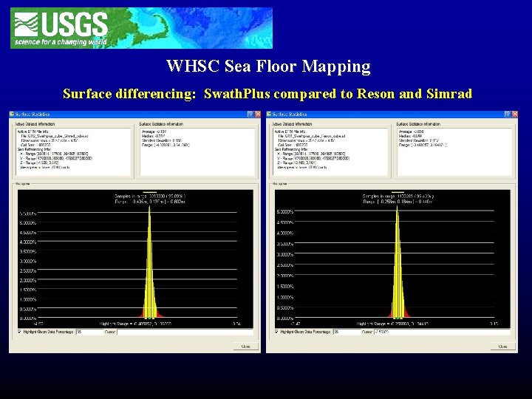
Task: Click the Average value line in left statistics box
Action: (x=154, y=132)
